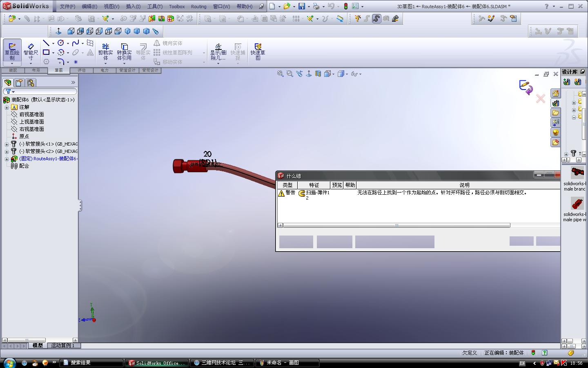Viewport: 588px width, 368px height.
Task: Switch to the 未命名 - 画图 taskbar window
Action: pyautogui.click(x=287, y=363)
